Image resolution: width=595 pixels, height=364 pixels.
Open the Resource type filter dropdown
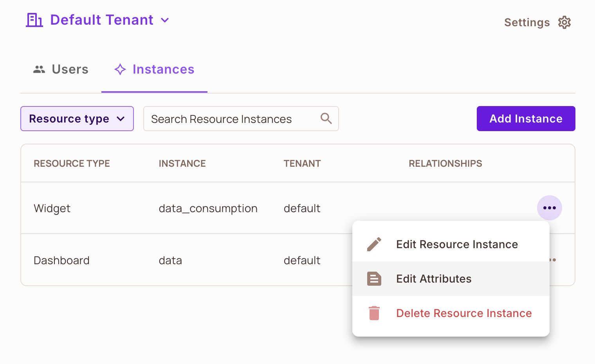[77, 119]
